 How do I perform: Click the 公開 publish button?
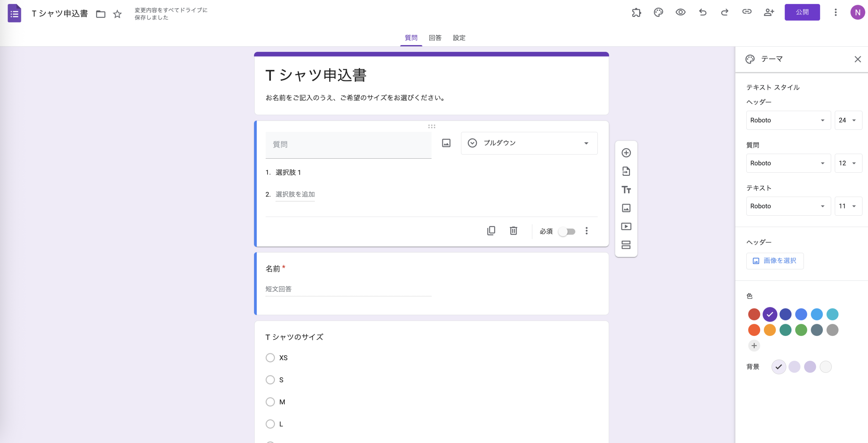pyautogui.click(x=802, y=12)
